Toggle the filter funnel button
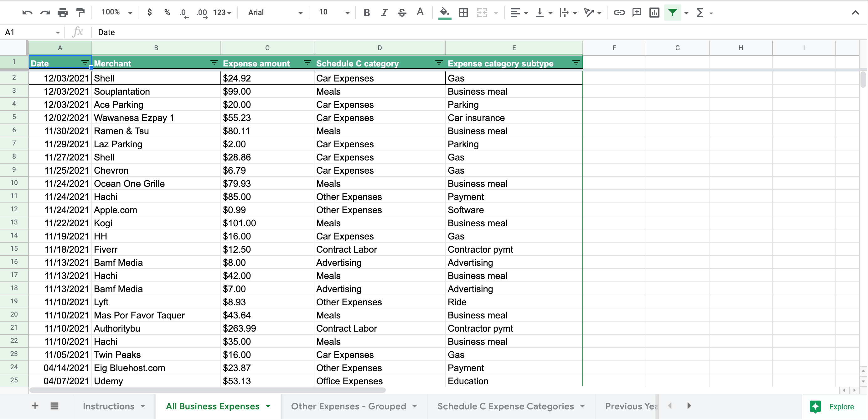This screenshot has width=868, height=420. [x=672, y=13]
